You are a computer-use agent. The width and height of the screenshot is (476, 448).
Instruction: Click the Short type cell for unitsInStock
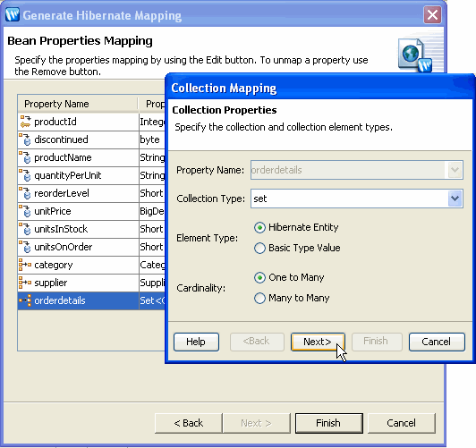(152, 229)
